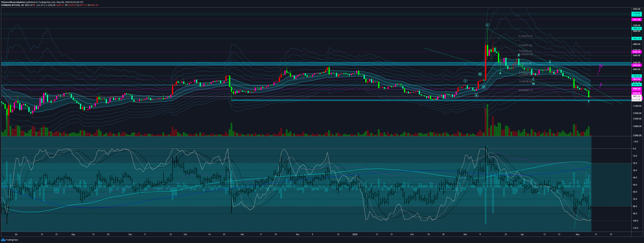Image resolution: width=644 pixels, height=243 pixels.
Task: Click the Mar label on time axis
Action: (x=465, y=235)
